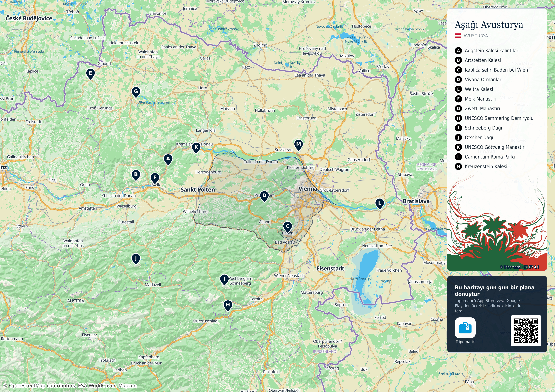555x392 pixels.
Task: Select marker M near Stockerau
Action: point(299,145)
